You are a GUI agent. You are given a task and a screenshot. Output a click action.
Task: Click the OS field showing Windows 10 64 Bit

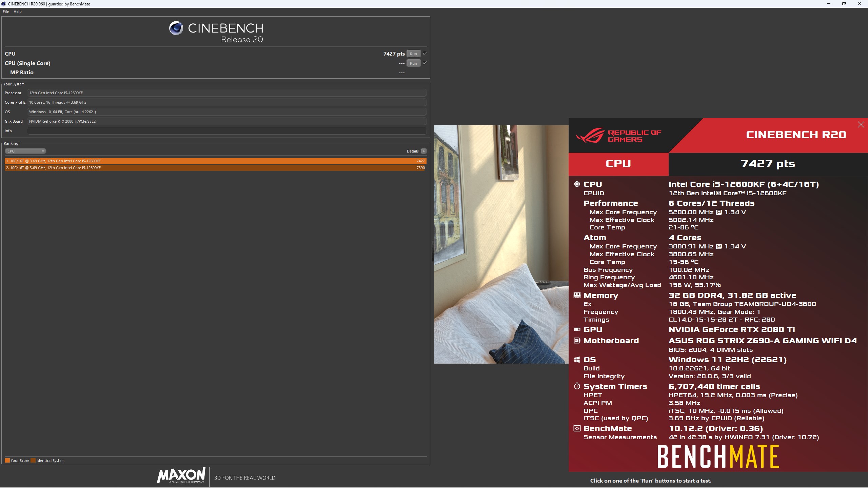click(227, 112)
